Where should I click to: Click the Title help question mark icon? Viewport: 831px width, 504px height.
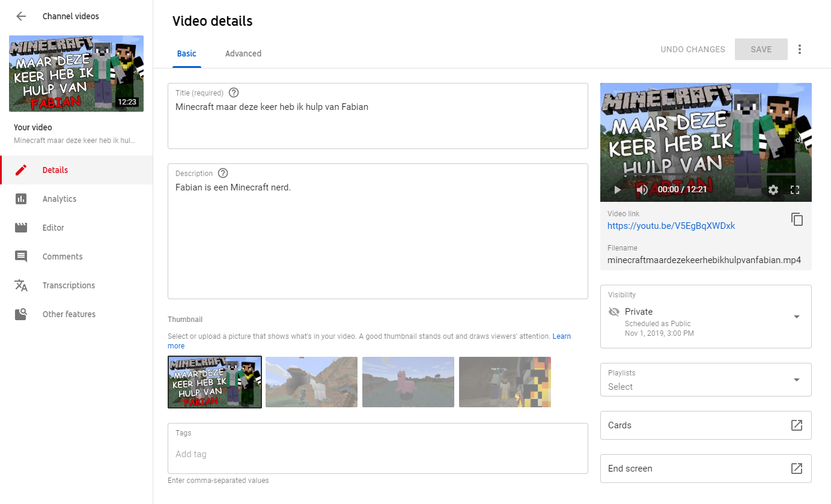click(234, 93)
